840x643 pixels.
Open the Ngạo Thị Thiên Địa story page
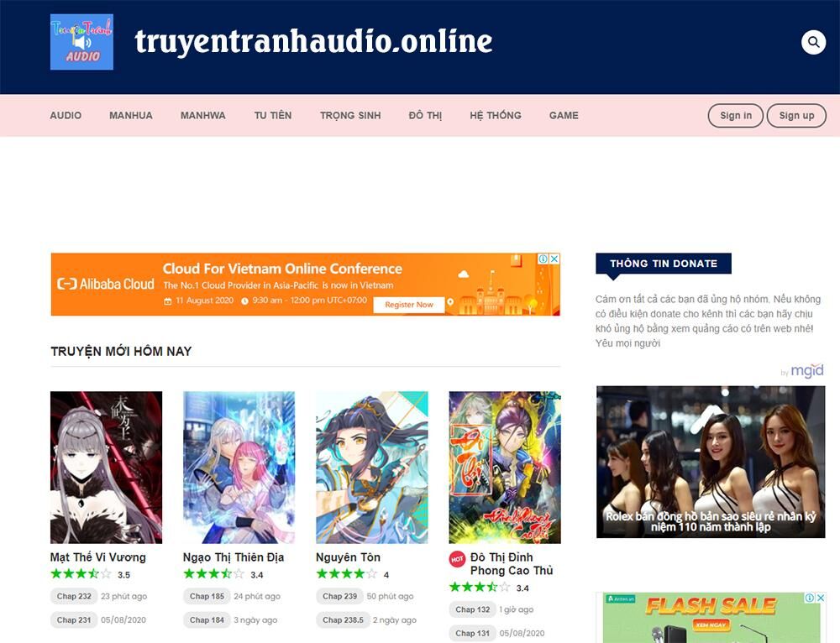tap(234, 557)
